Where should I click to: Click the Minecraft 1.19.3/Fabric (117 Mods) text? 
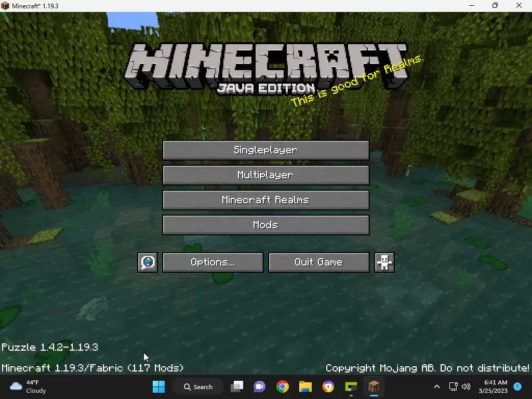tap(92, 368)
